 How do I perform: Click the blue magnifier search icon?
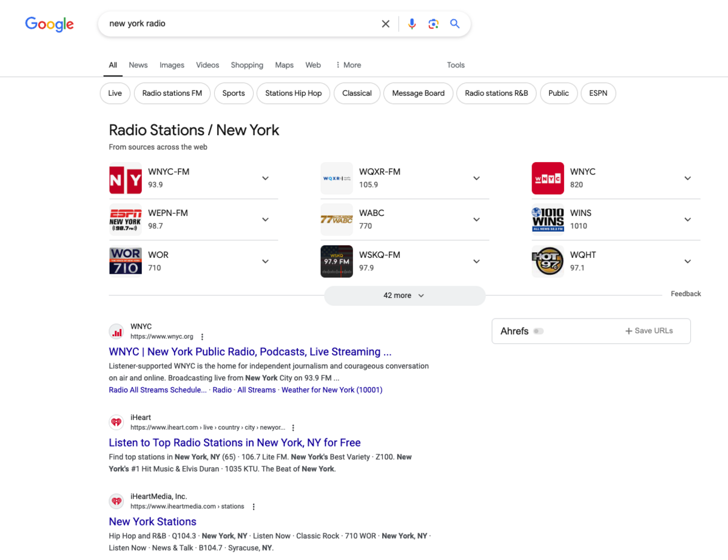[455, 24]
